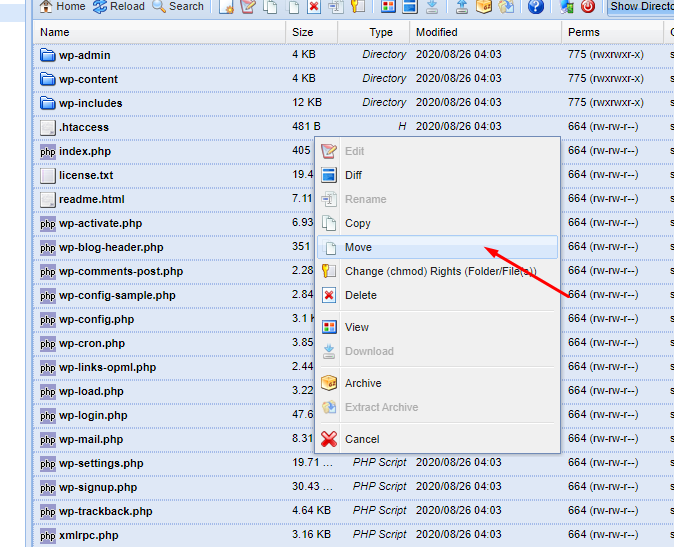
Task: Click the key chmod icon in toolbar
Action: pos(358,6)
